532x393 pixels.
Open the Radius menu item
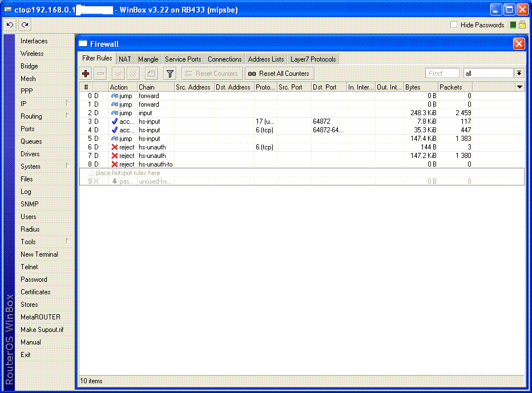pos(30,229)
